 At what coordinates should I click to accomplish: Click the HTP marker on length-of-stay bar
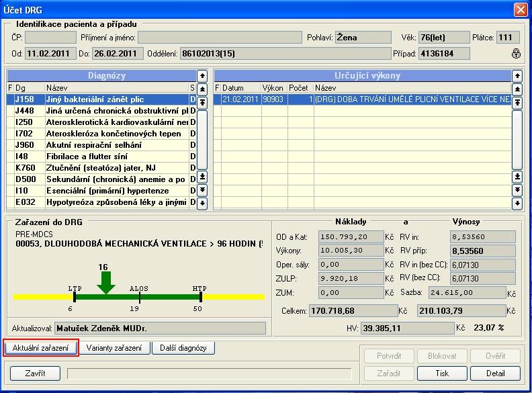tap(201, 297)
